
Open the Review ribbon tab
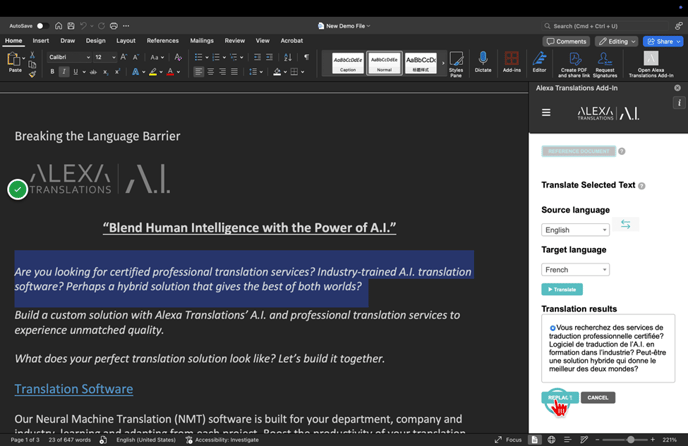click(x=235, y=41)
